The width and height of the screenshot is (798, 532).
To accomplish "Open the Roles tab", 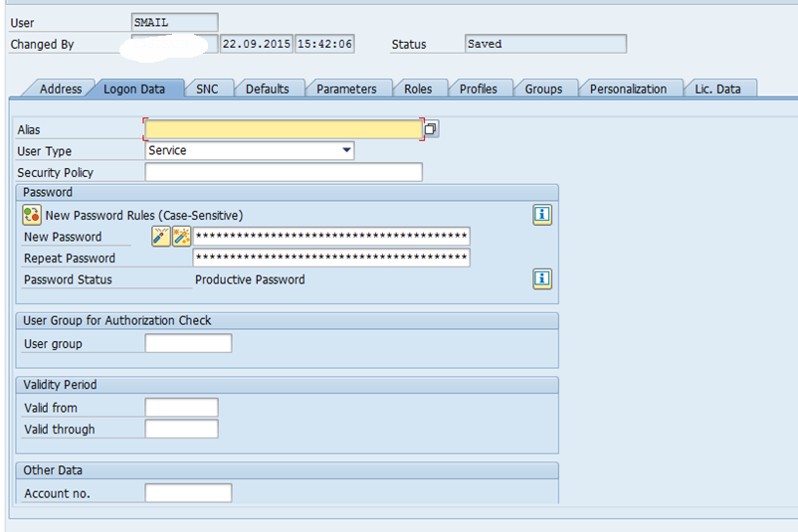I will (x=418, y=89).
